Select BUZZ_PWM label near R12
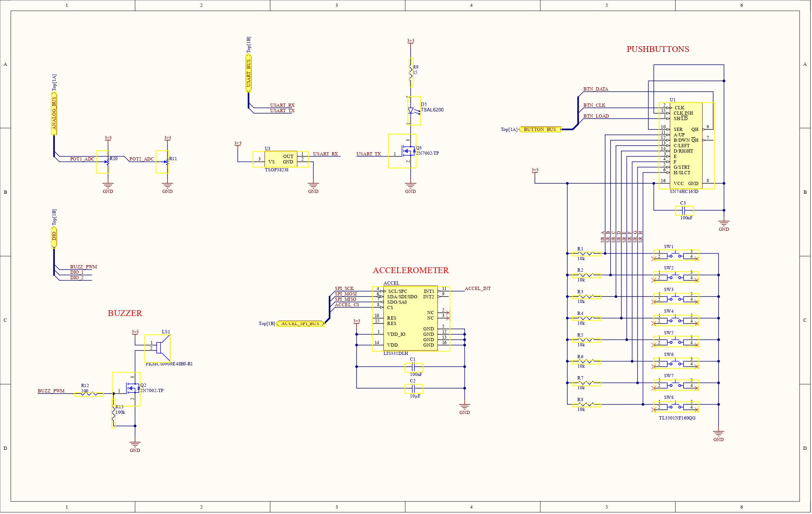 pos(51,391)
